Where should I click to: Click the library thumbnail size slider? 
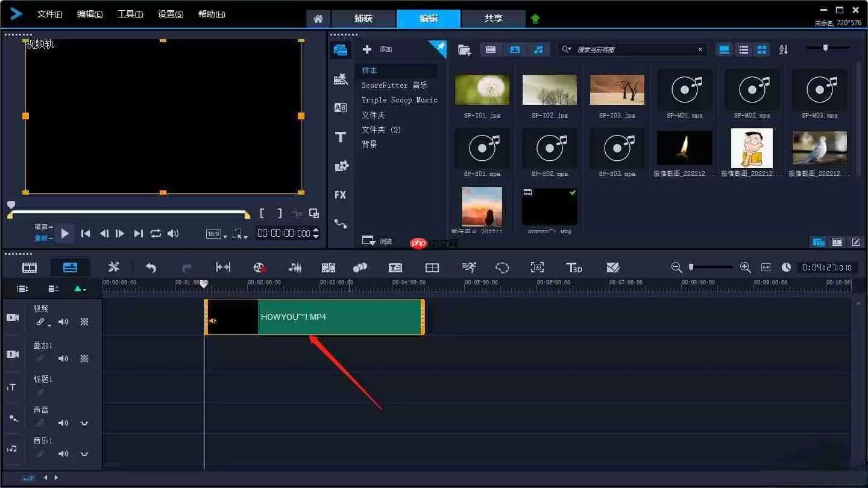pyautogui.click(x=826, y=48)
